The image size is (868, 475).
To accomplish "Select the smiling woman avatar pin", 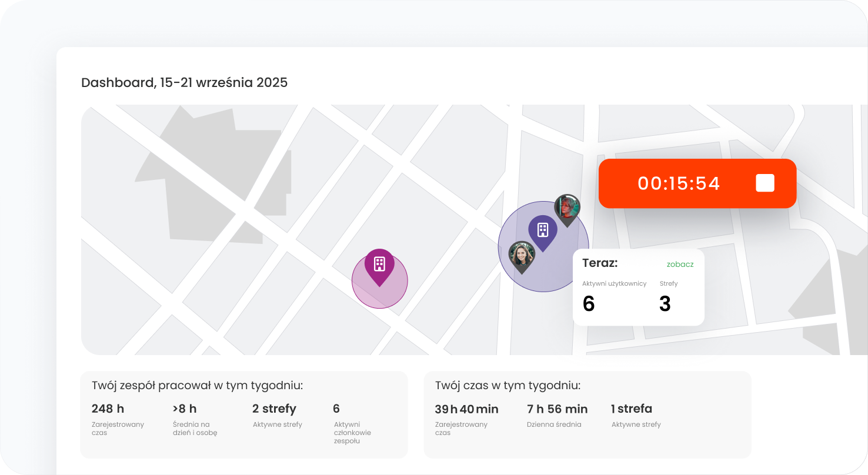I will pyautogui.click(x=521, y=255).
